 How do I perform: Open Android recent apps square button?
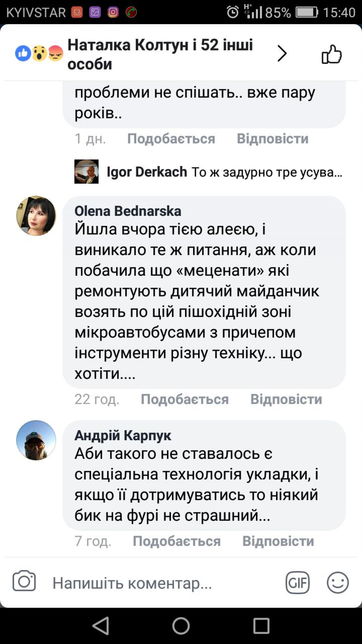(261, 626)
